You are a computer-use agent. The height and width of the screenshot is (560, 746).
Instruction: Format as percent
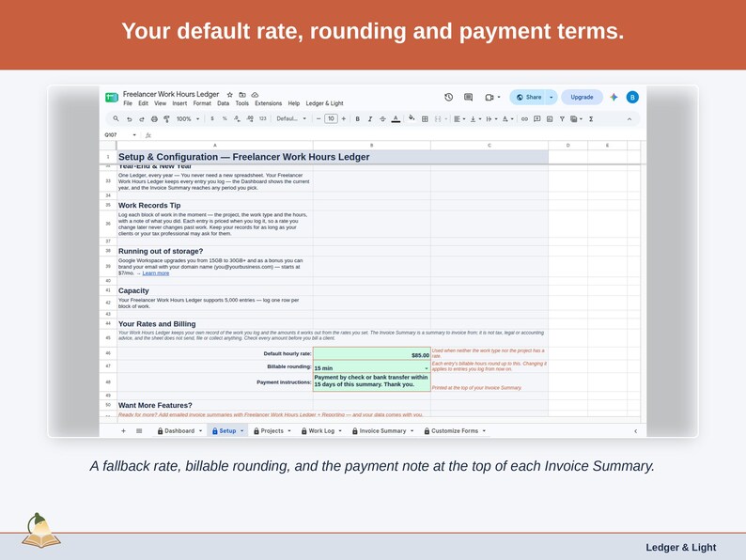click(x=225, y=119)
